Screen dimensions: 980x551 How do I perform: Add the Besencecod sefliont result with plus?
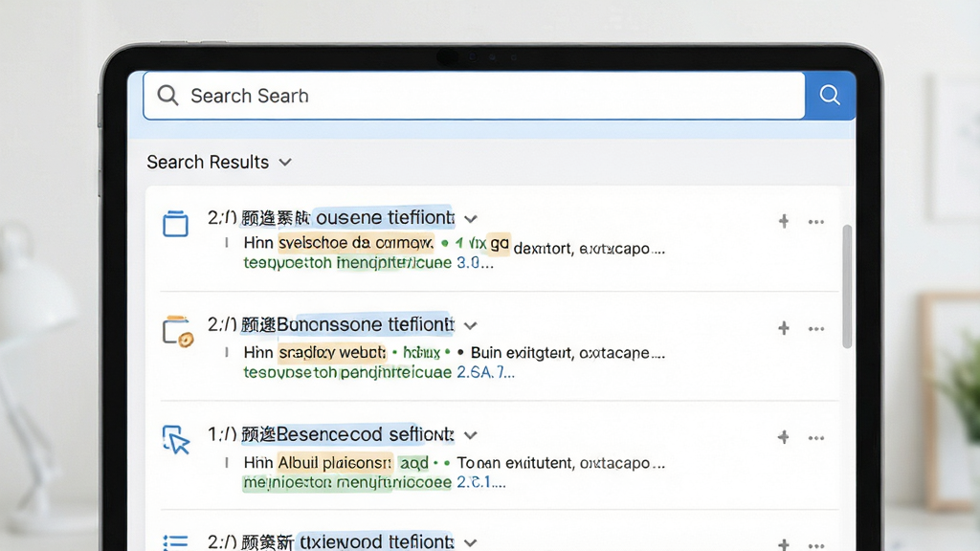tap(783, 437)
